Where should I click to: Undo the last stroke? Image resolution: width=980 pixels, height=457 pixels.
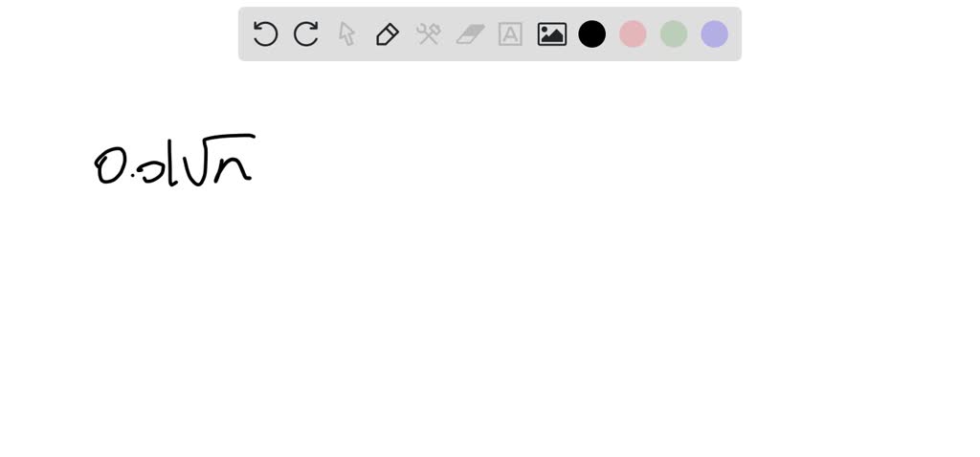(x=266, y=33)
